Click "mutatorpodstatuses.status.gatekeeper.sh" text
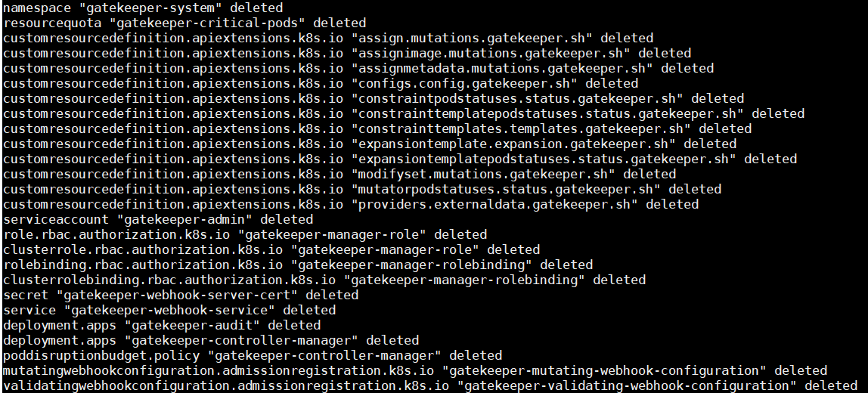The height and width of the screenshot is (393, 868). (507, 189)
